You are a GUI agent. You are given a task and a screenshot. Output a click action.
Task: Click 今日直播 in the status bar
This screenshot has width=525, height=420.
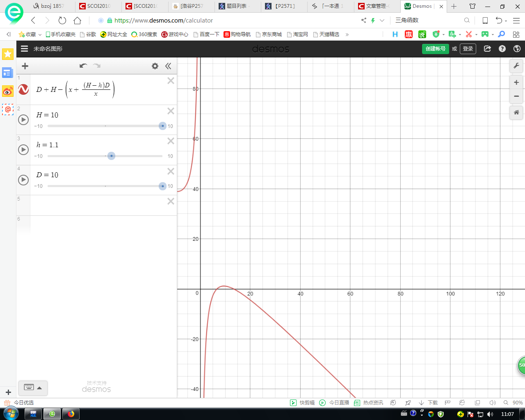(334, 403)
